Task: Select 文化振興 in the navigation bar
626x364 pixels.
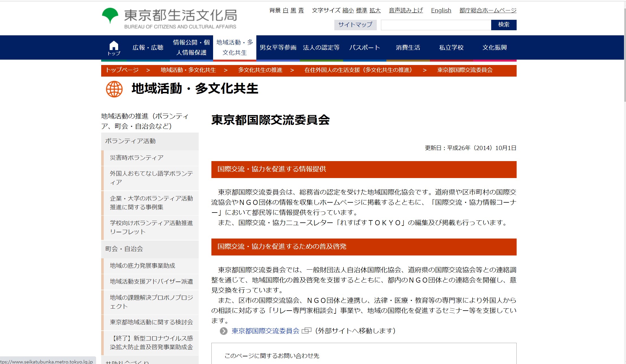Action: (x=494, y=47)
